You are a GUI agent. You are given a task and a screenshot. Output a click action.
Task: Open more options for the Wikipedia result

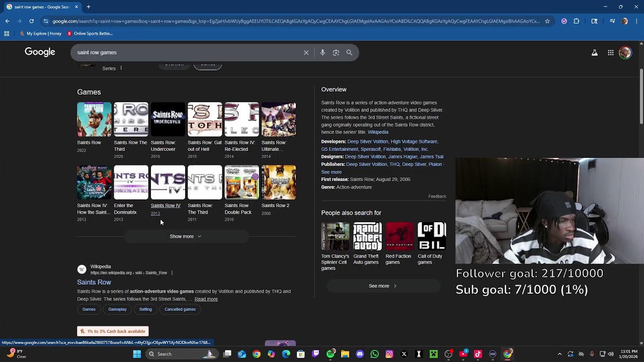click(172, 273)
